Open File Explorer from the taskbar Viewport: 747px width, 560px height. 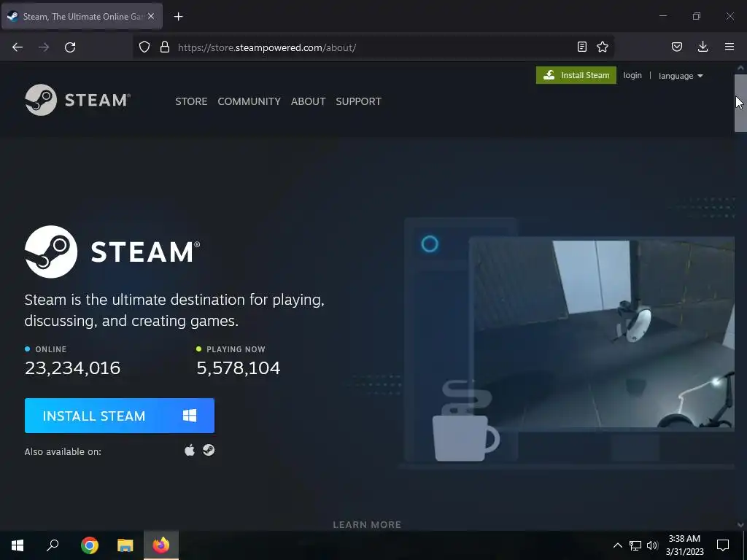125,545
